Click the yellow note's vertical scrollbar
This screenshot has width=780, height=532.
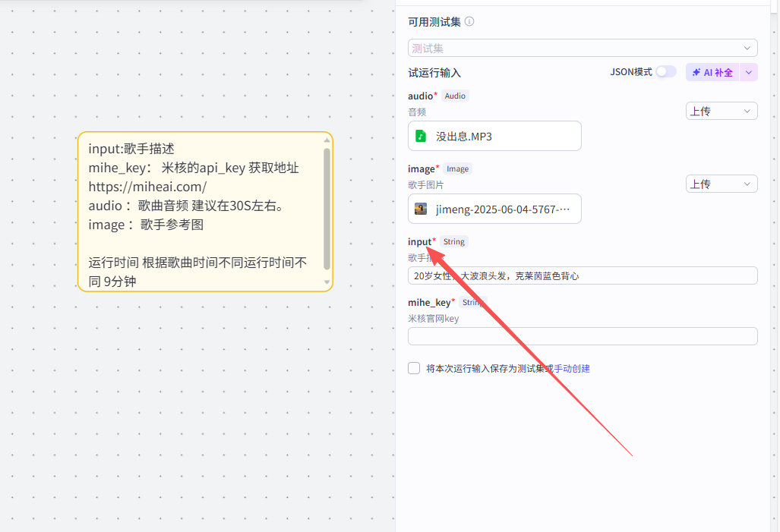pos(327,209)
